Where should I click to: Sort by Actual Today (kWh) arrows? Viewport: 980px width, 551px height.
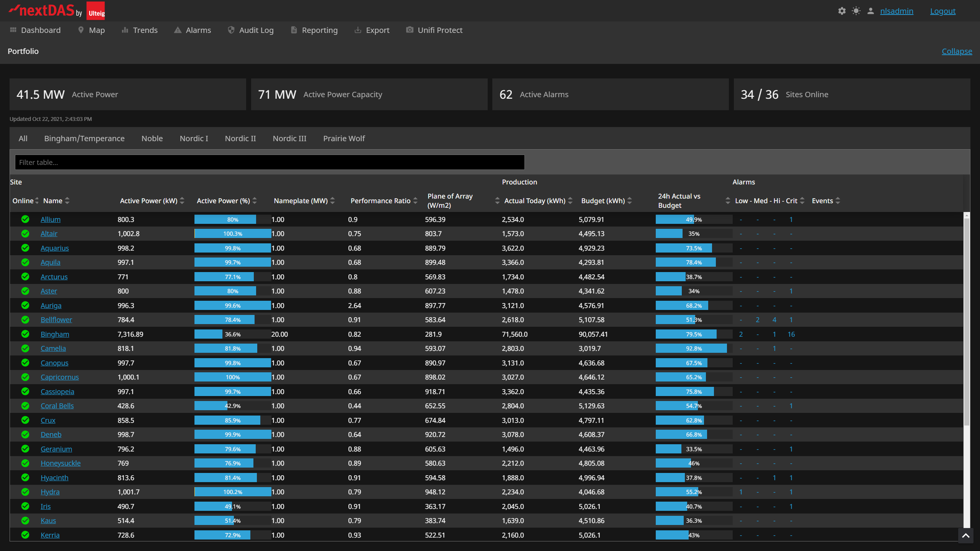pyautogui.click(x=570, y=201)
